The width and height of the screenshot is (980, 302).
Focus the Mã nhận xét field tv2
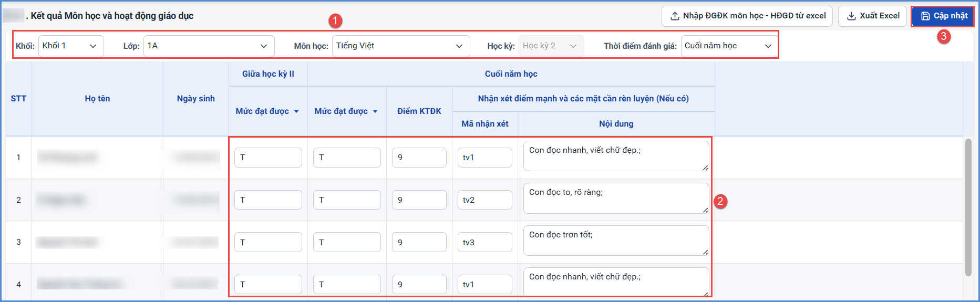click(485, 200)
